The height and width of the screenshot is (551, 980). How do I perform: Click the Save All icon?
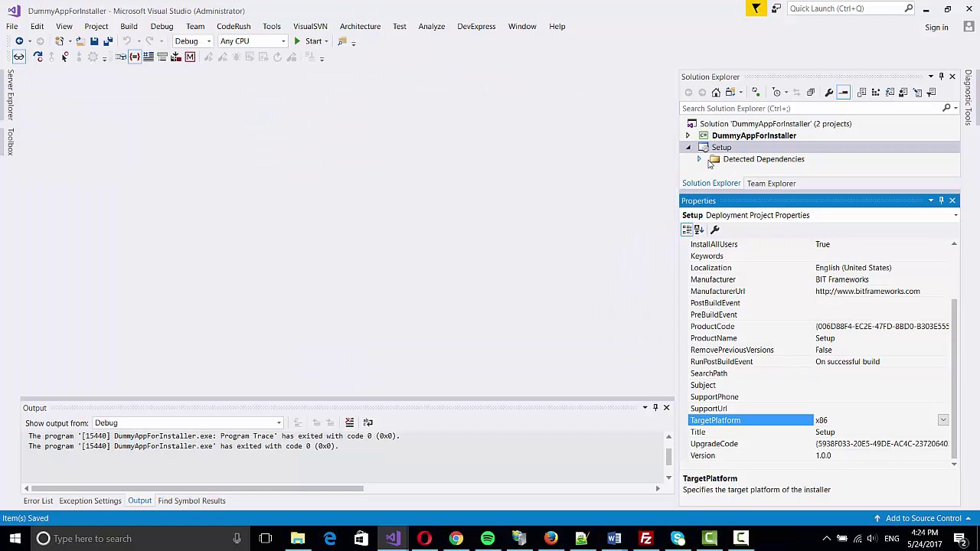click(108, 41)
